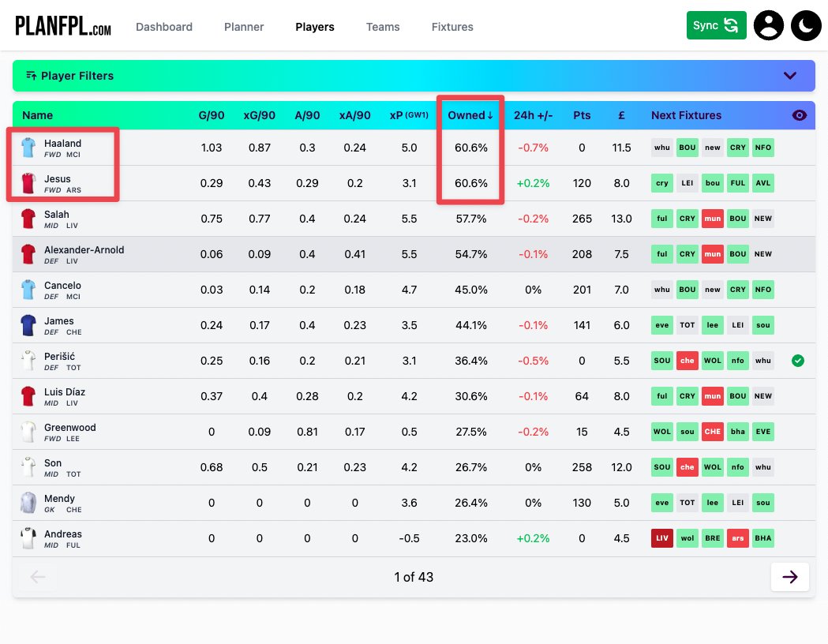Click Salah's red mun fixture badge
This screenshot has width=828, height=644.
click(712, 219)
